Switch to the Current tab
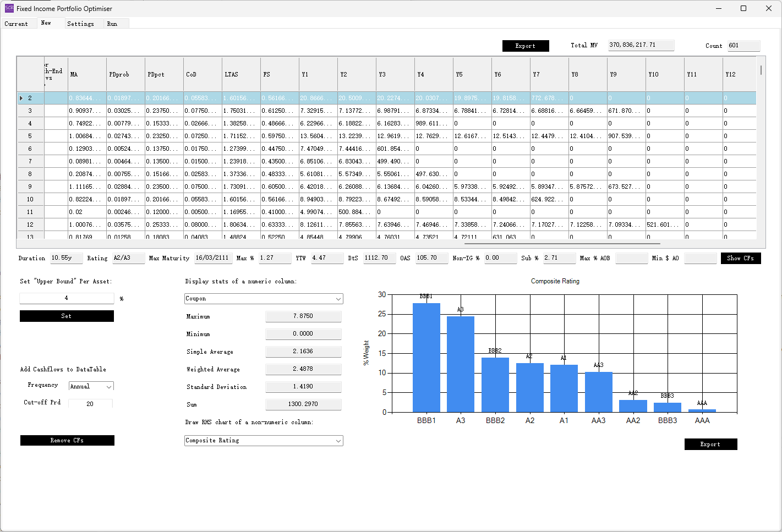Image resolution: width=782 pixels, height=532 pixels. coord(17,24)
